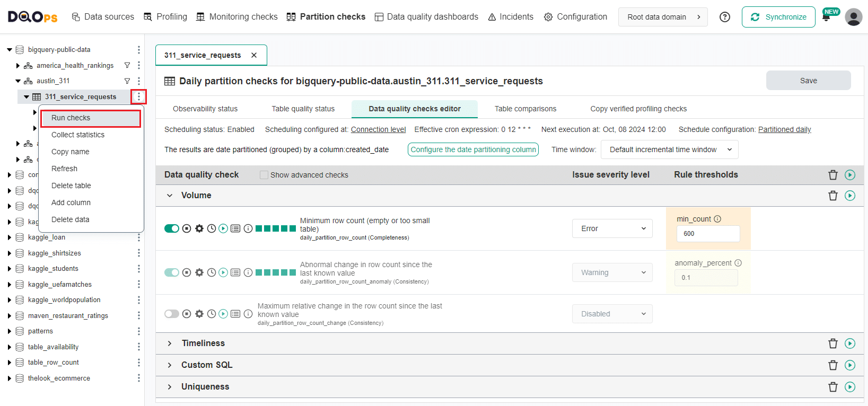The width and height of the screenshot is (868, 406).
Task: Open settings gear for Abnormal change check
Action: coord(199,272)
